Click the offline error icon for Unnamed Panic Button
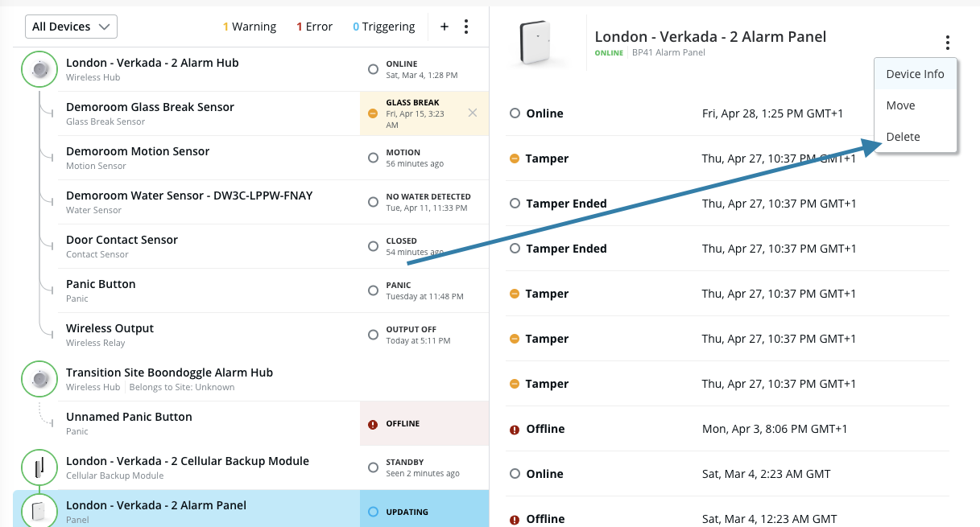The width and height of the screenshot is (980, 527). (372, 424)
